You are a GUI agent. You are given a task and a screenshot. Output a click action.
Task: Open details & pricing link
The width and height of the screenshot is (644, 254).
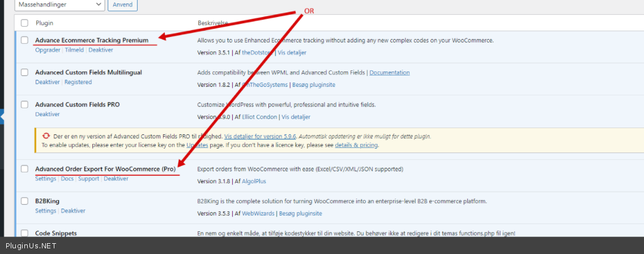[x=356, y=145]
